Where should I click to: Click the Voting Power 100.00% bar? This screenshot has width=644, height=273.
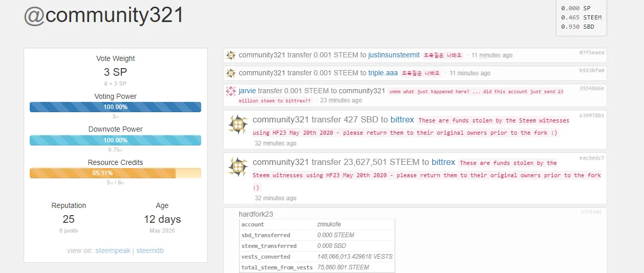pos(115,107)
